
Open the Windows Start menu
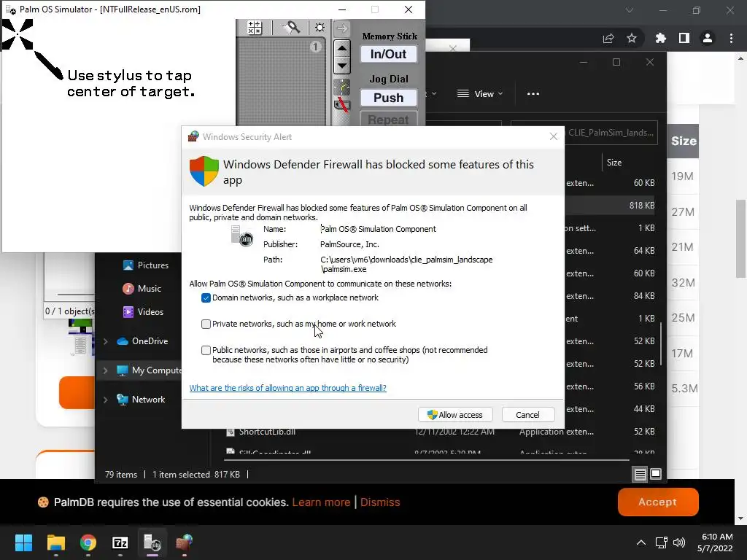point(23,542)
